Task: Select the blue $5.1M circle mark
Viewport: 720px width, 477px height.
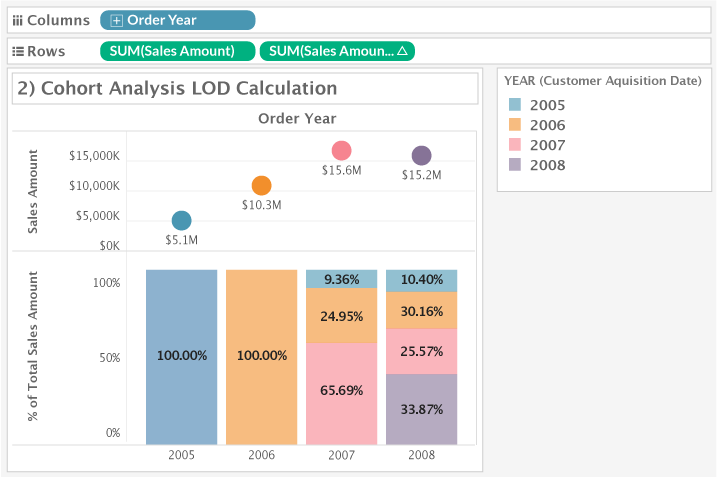Action: pos(181,220)
